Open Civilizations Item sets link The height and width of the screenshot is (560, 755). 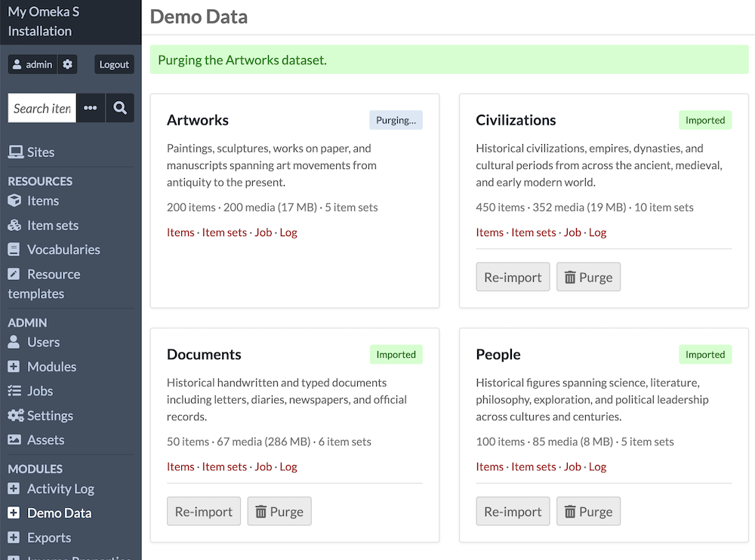534,232
